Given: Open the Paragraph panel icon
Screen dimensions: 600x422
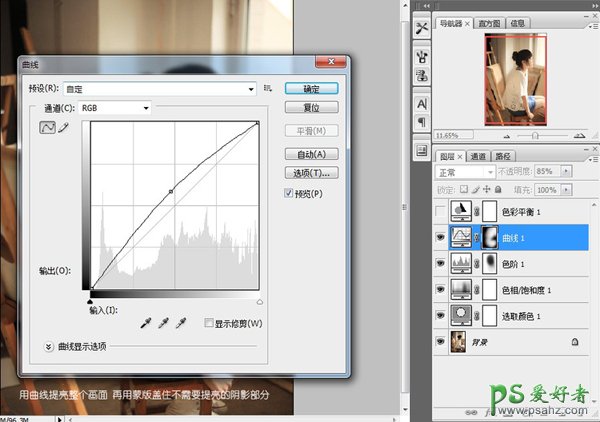Looking at the screenshot, I should tap(421, 122).
